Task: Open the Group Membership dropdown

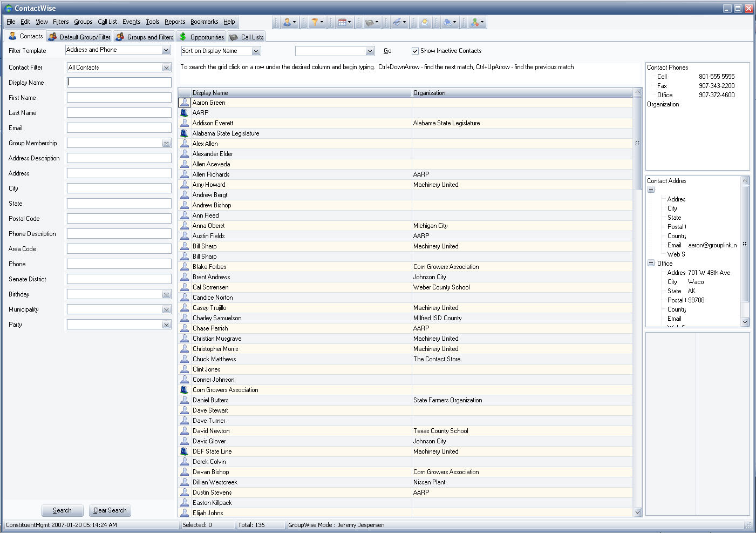Action: (166, 143)
